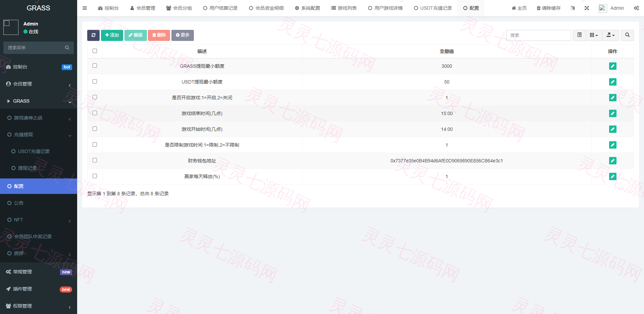Click the search magnifier in sidebar menu

click(x=67, y=48)
